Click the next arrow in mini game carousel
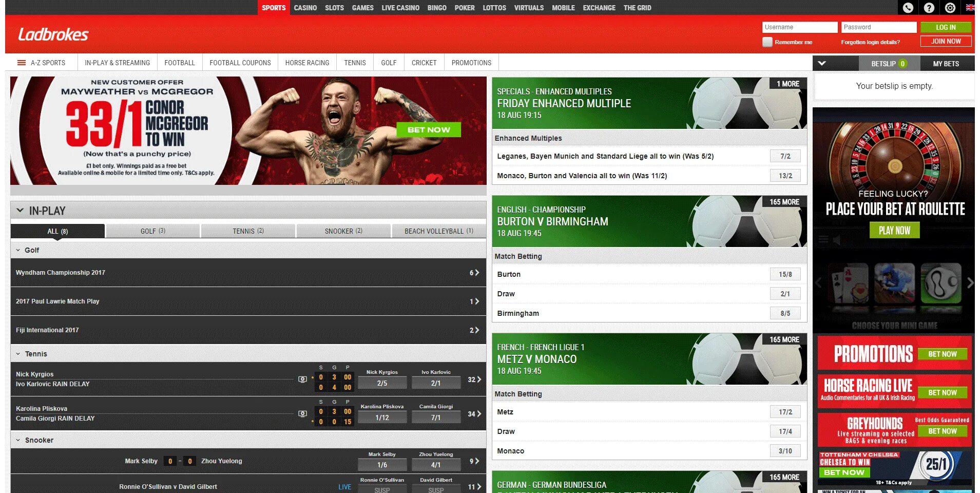This screenshot has width=980, height=493. click(970, 282)
